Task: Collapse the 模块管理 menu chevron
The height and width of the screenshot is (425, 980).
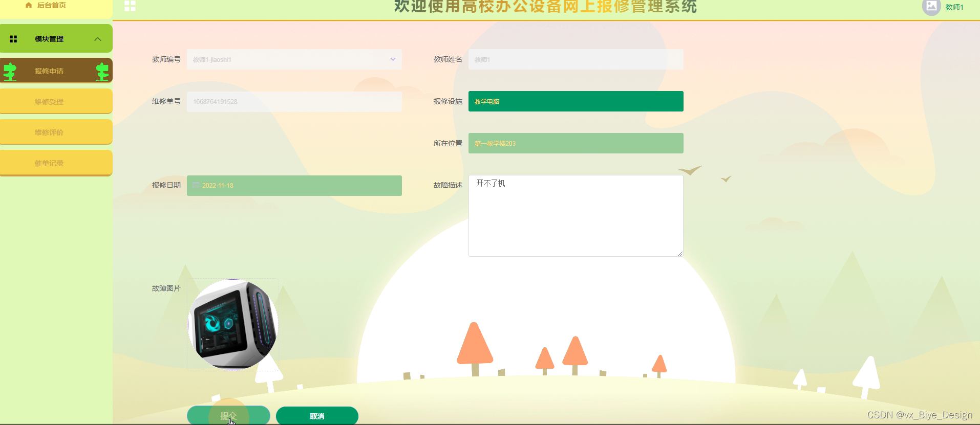Action: pos(98,39)
